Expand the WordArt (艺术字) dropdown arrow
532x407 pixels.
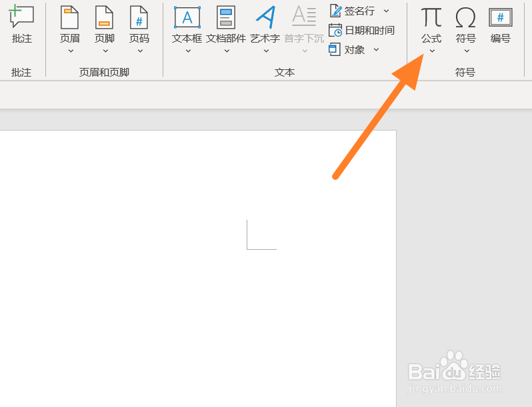coord(267,51)
